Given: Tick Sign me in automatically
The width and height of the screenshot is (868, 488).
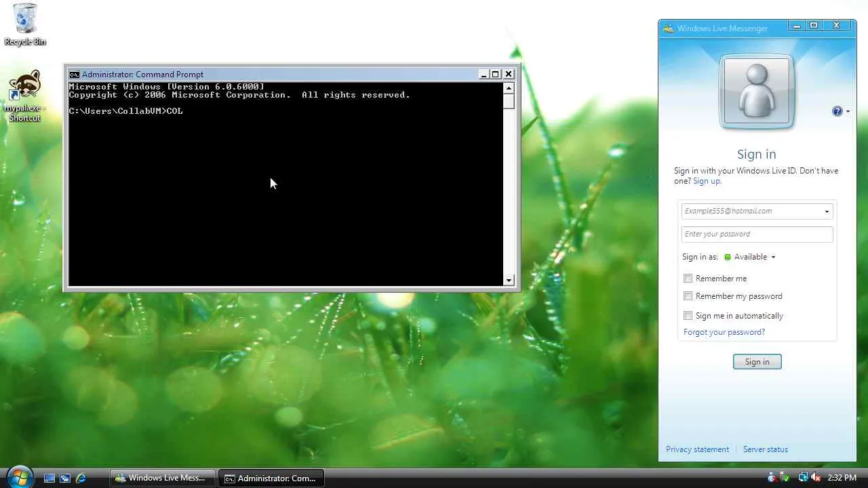Looking at the screenshot, I should click(688, 316).
